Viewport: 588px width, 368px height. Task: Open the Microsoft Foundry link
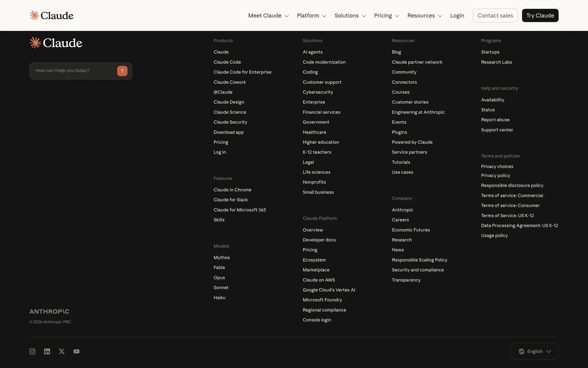tap(322, 300)
